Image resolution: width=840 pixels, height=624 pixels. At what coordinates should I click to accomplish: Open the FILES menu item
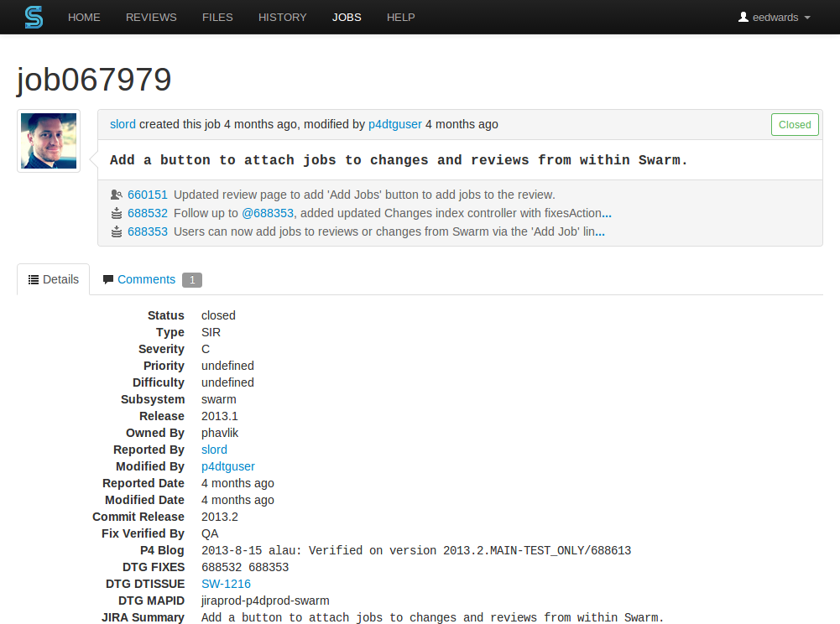click(x=217, y=17)
